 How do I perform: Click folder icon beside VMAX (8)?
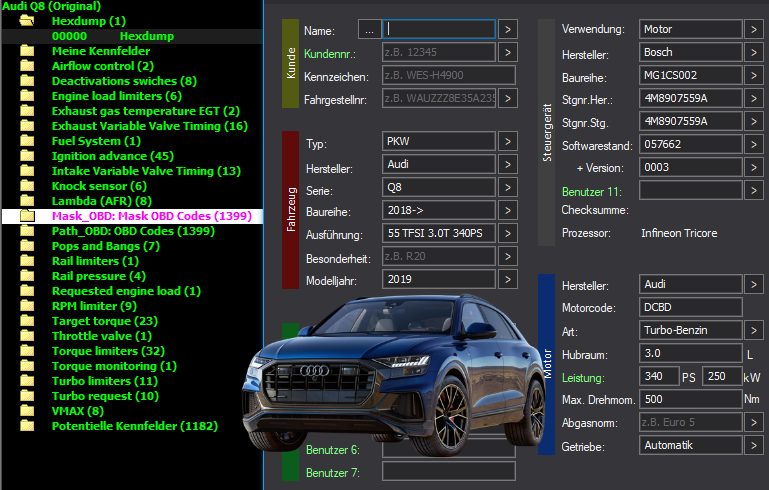[x=27, y=411]
